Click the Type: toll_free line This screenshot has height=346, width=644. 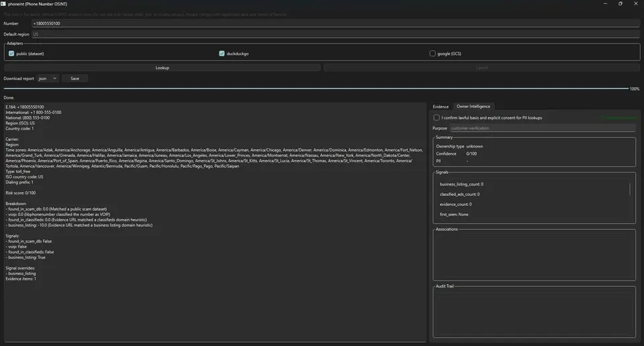(17, 172)
